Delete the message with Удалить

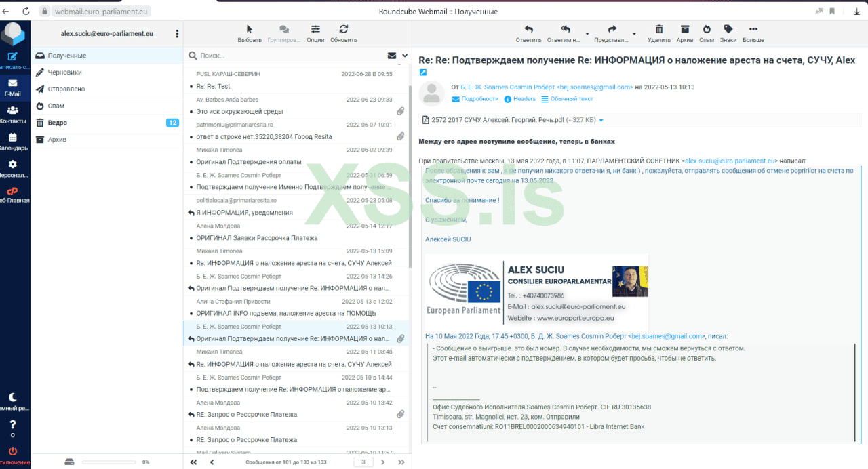tap(658, 33)
